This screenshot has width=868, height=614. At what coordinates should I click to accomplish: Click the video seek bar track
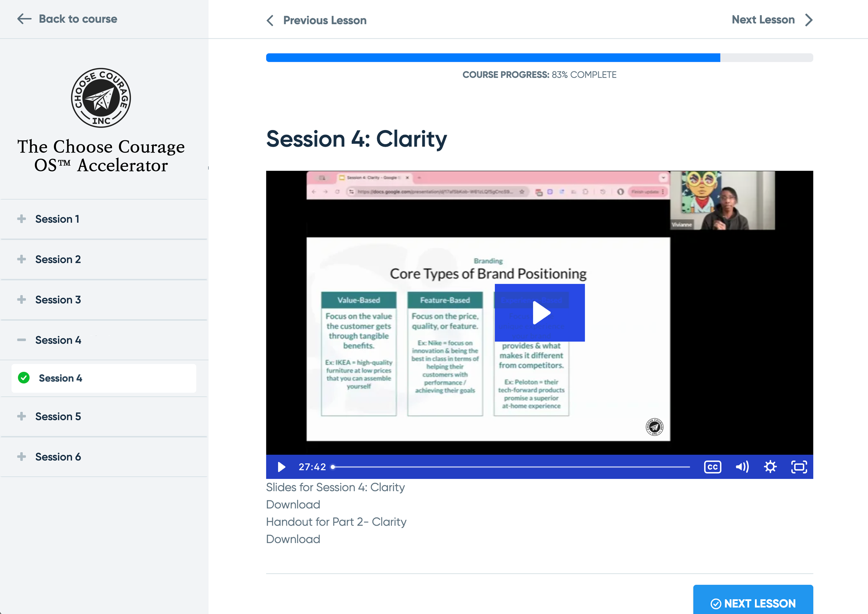coord(511,467)
